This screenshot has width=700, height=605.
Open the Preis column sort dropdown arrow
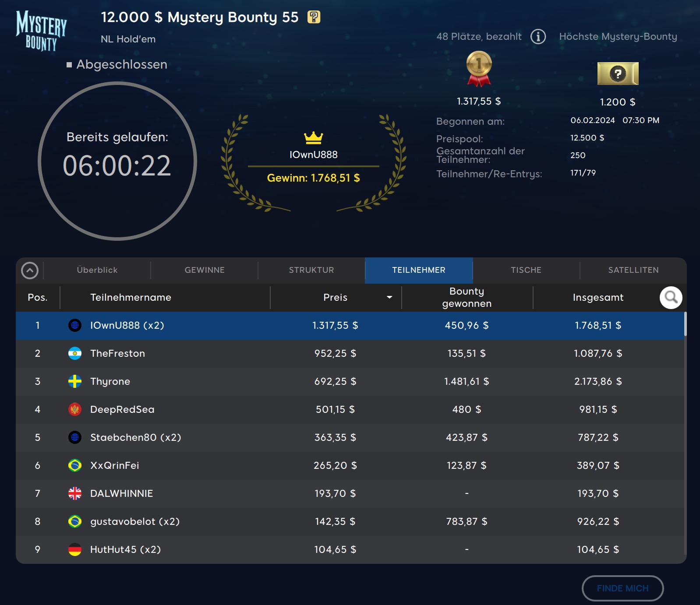point(389,298)
